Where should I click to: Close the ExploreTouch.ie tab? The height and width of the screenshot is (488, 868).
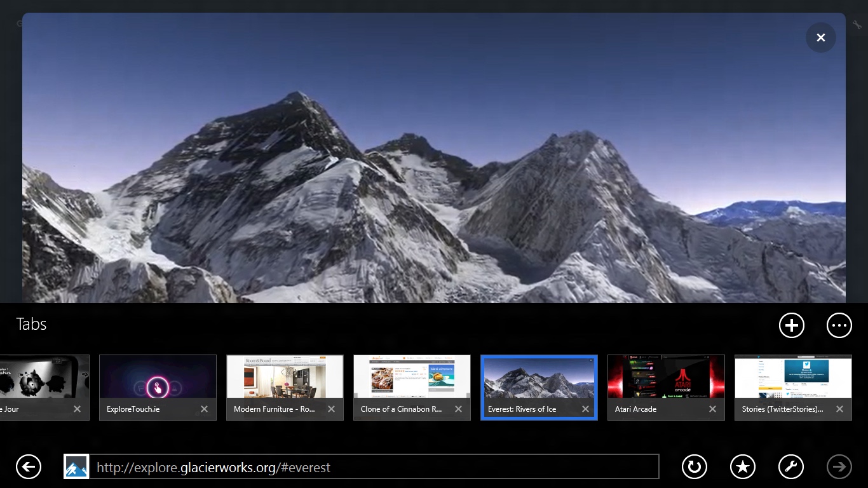(204, 409)
